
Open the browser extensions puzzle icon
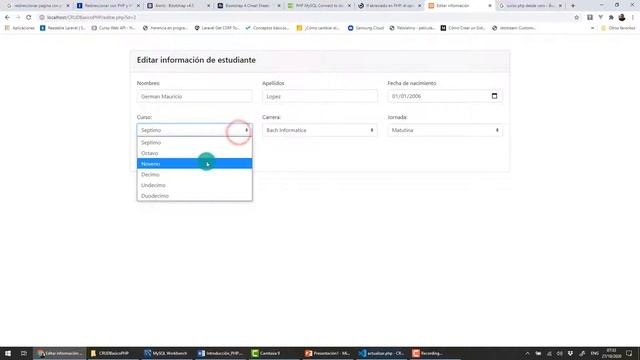click(611, 18)
